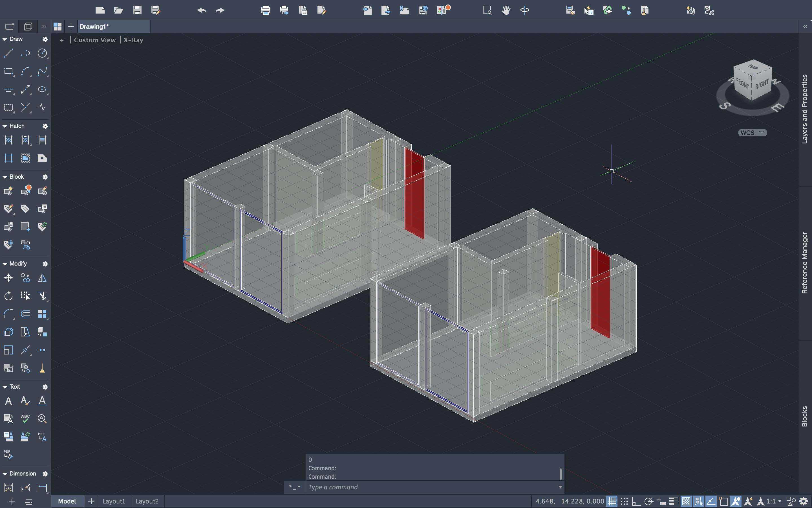Viewport: 812px width, 508px height.
Task: Open a drawing with folder icon
Action: click(118, 10)
